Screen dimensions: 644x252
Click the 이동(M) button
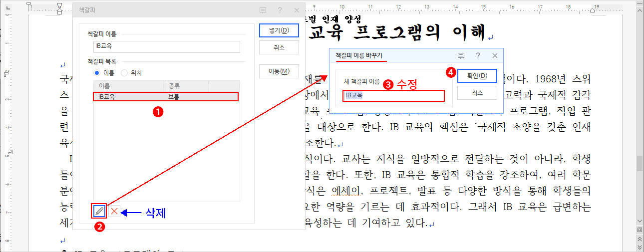coord(279,71)
